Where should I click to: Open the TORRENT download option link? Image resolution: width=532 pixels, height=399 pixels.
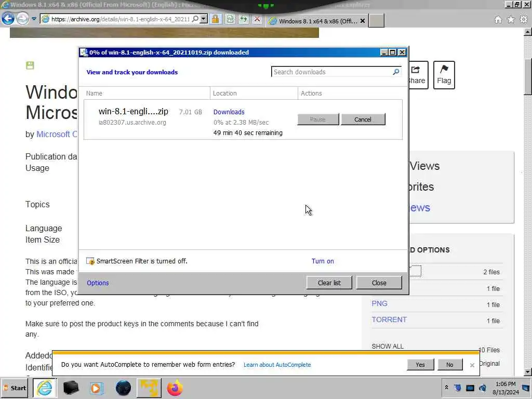click(389, 320)
